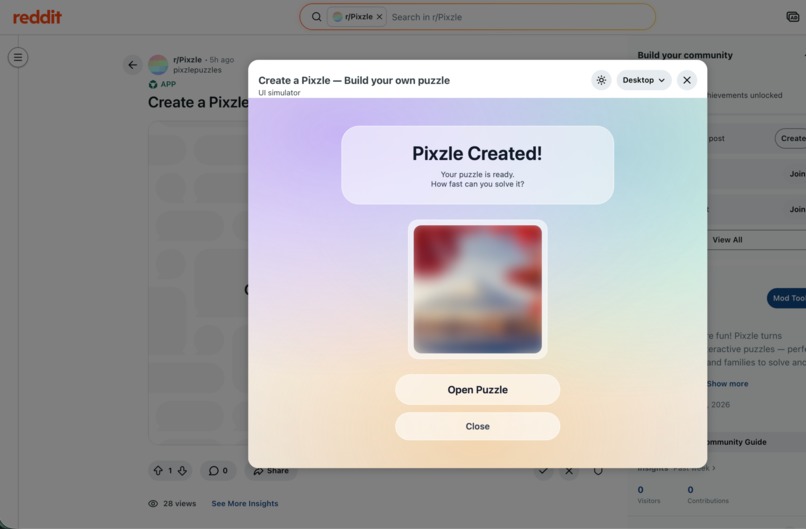Open the hamburger sidebar menu
Image resolution: width=806 pixels, height=529 pixels.
[18, 57]
